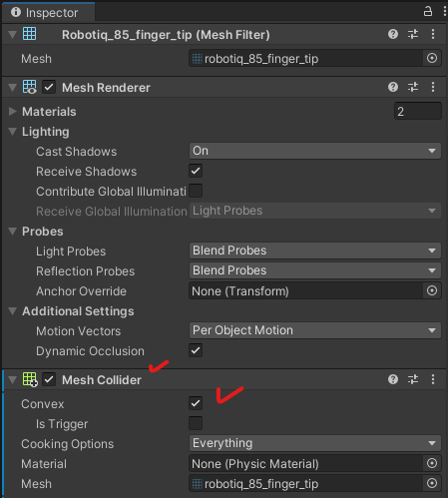Screen dimensions: 448x498
Task: Click the Mesh Renderer component icon
Action: [x=30, y=87]
